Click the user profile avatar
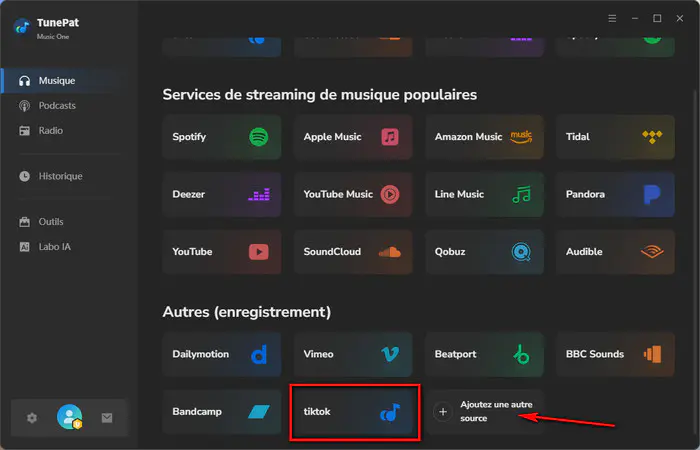700x450 pixels. 69,417
